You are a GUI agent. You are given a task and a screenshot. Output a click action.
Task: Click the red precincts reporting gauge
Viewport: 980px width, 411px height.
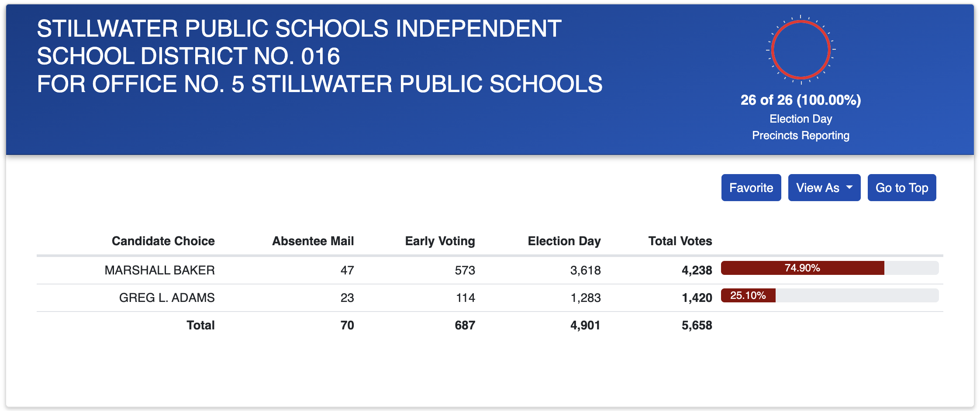coord(800,50)
